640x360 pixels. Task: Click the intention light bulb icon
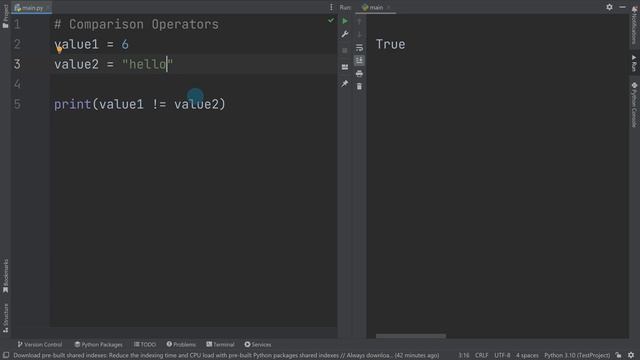[59, 50]
